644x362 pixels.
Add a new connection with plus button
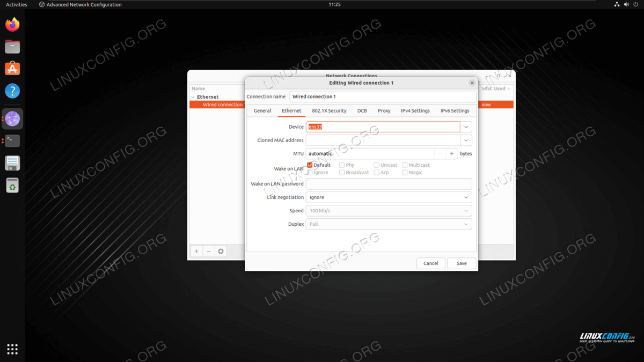point(196,251)
